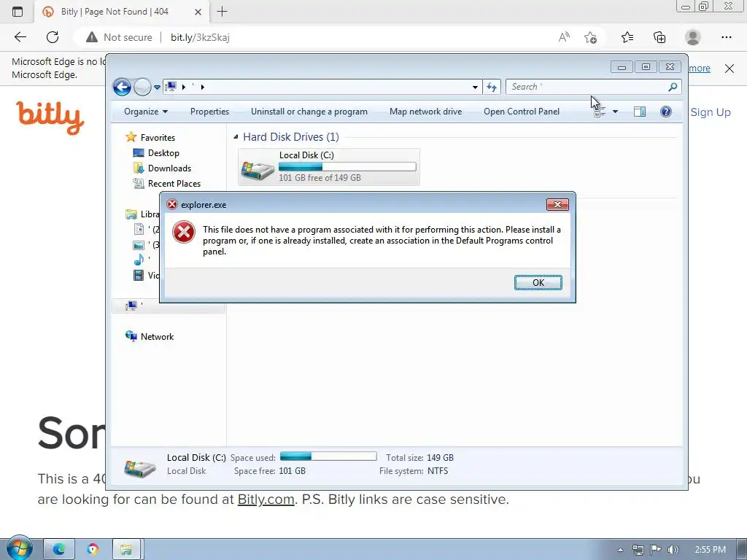Viewport: 747px width, 560px height.
Task: Collapse the Hard Disk Drives group
Action: click(x=236, y=136)
